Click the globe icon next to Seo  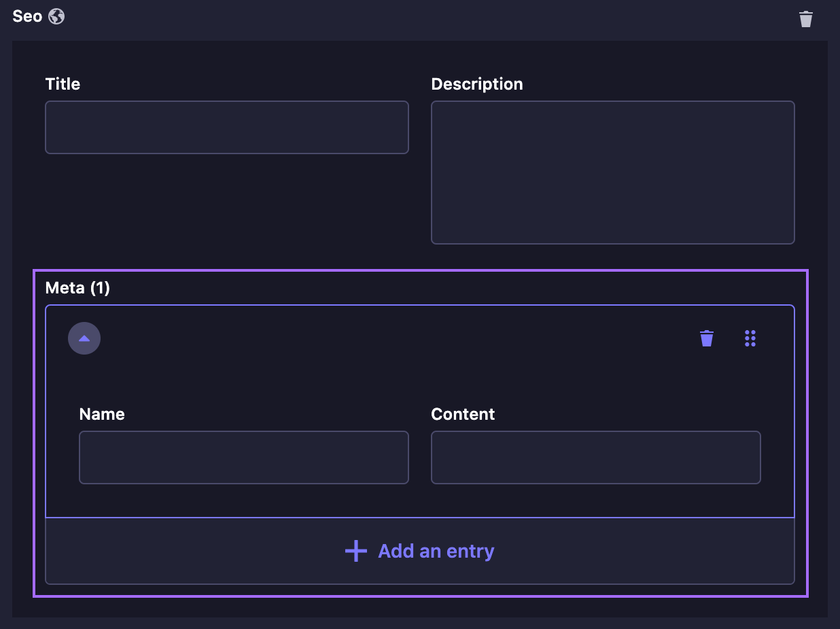[57, 16]
